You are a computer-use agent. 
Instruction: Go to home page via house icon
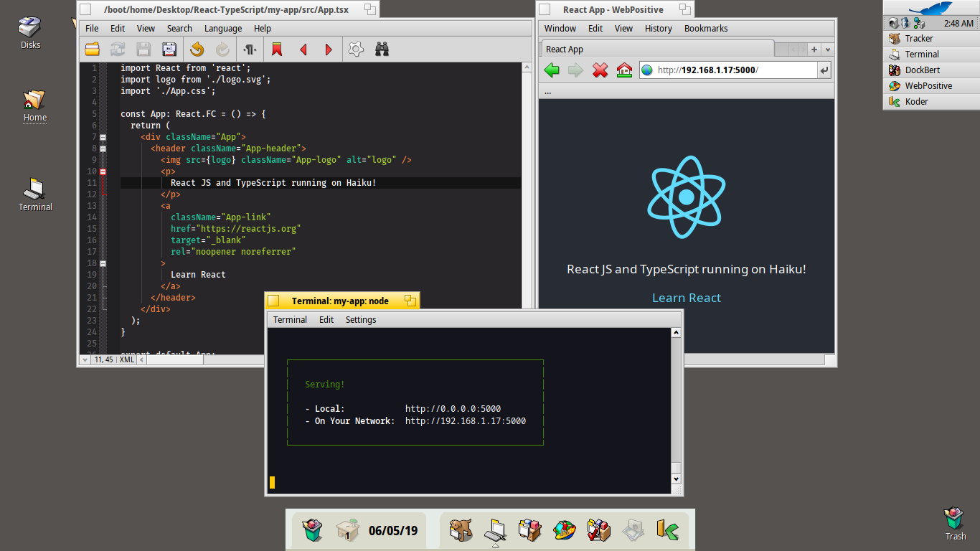(624, 70)
